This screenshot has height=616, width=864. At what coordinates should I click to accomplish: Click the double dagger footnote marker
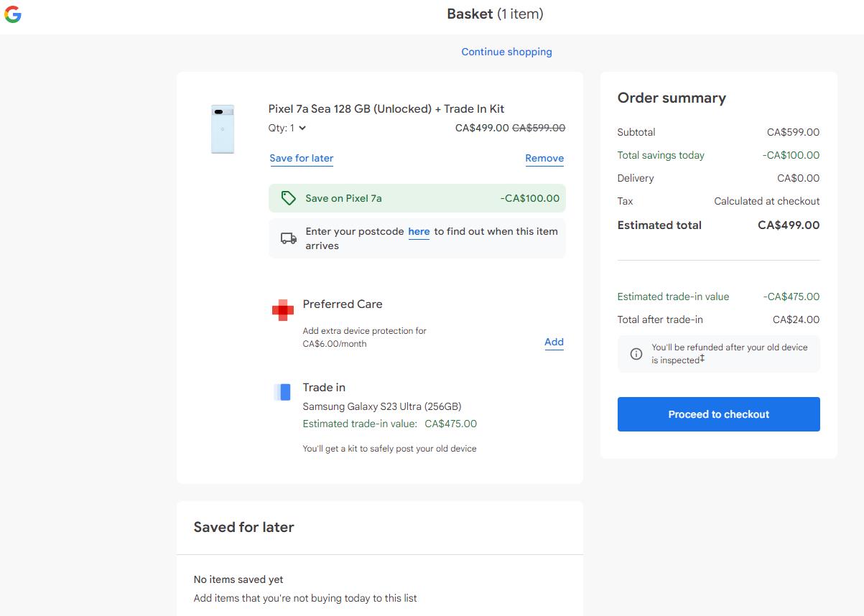coord(702,358)
